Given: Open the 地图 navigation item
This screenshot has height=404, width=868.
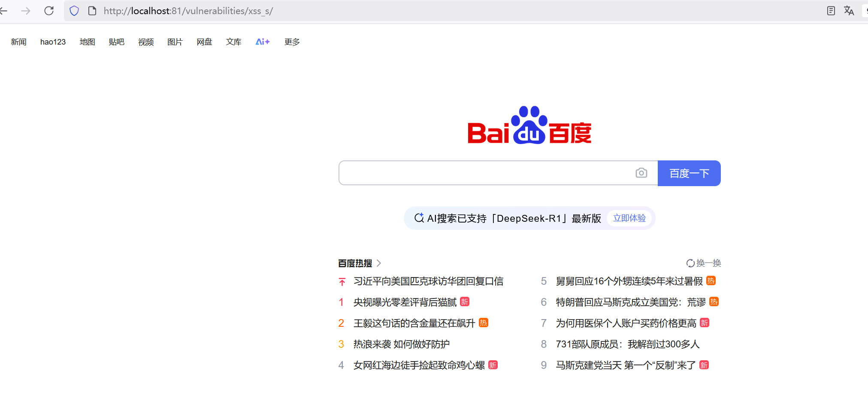Looking at the screenshot, I should tap(88, 42).
